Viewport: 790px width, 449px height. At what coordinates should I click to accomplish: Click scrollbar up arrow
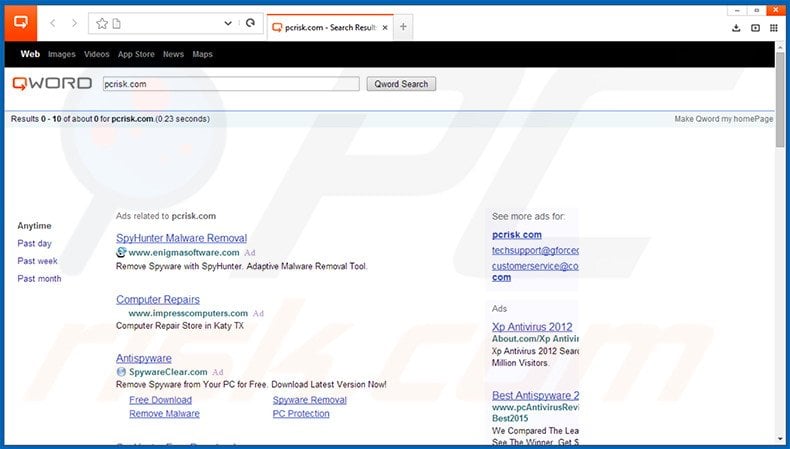[780, 47]
